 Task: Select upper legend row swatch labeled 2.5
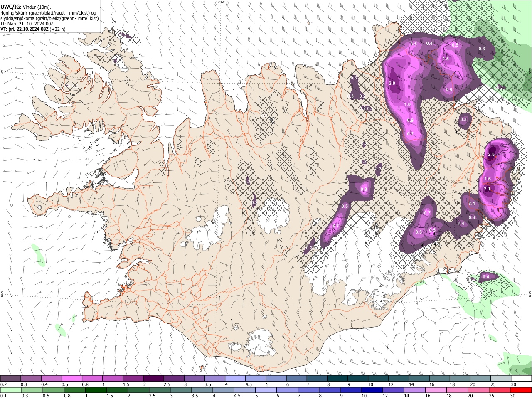click(174, 378)
